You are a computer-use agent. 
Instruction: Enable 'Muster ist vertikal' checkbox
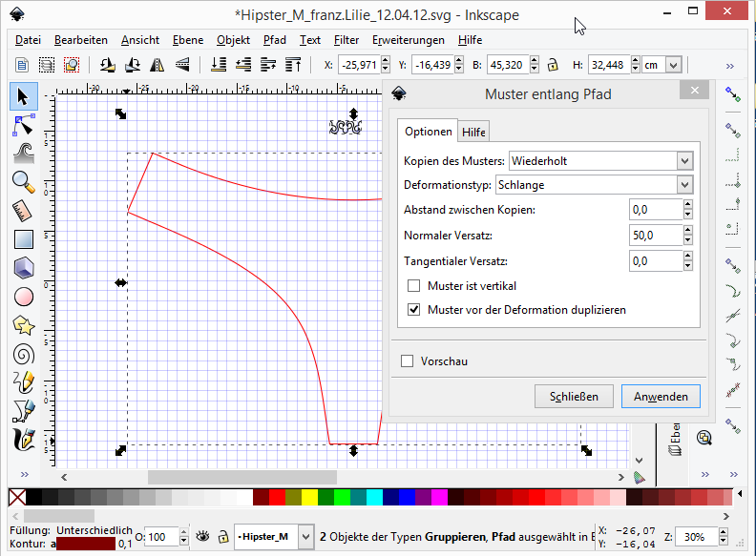click(414, 285)
